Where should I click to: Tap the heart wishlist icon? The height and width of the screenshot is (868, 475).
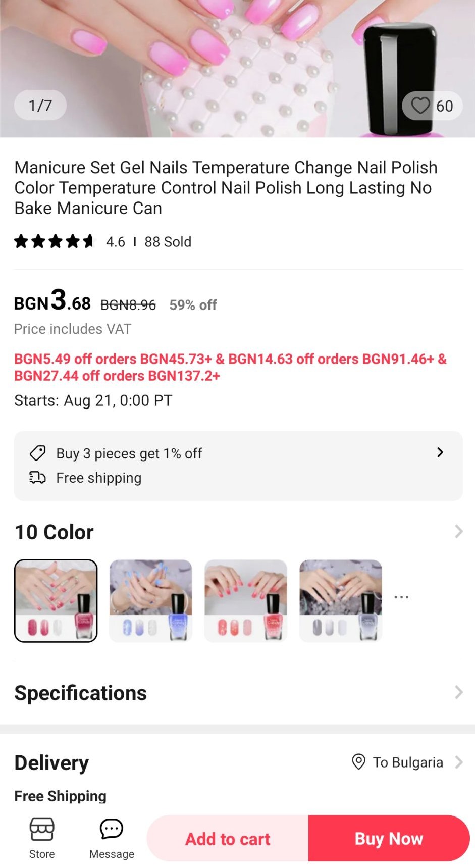(420, 106)
